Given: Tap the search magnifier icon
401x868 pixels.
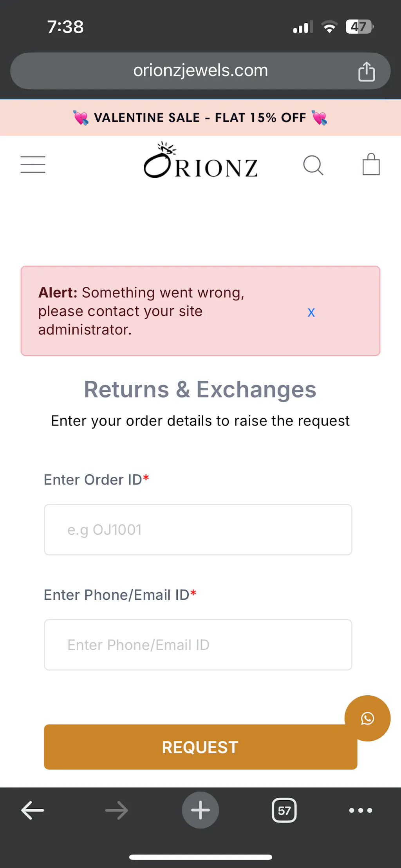Looking at the screenshot, I should tap(313, 165).
